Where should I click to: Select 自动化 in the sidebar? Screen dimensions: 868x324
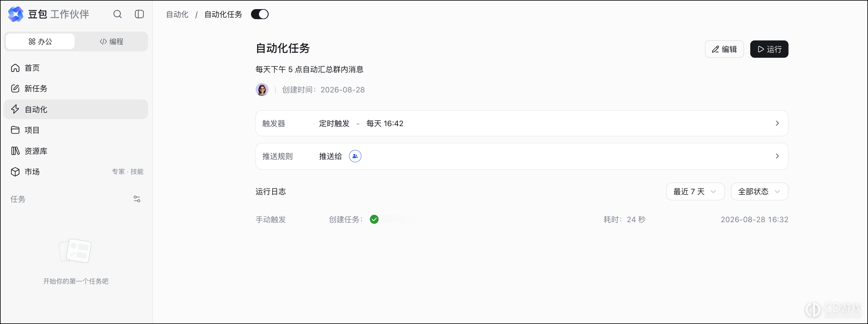click(76, 109)
